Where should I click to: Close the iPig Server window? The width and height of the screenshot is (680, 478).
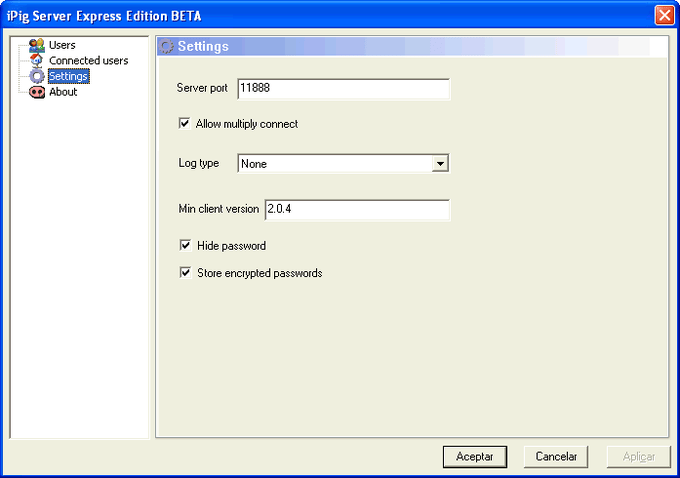point(664,16)
